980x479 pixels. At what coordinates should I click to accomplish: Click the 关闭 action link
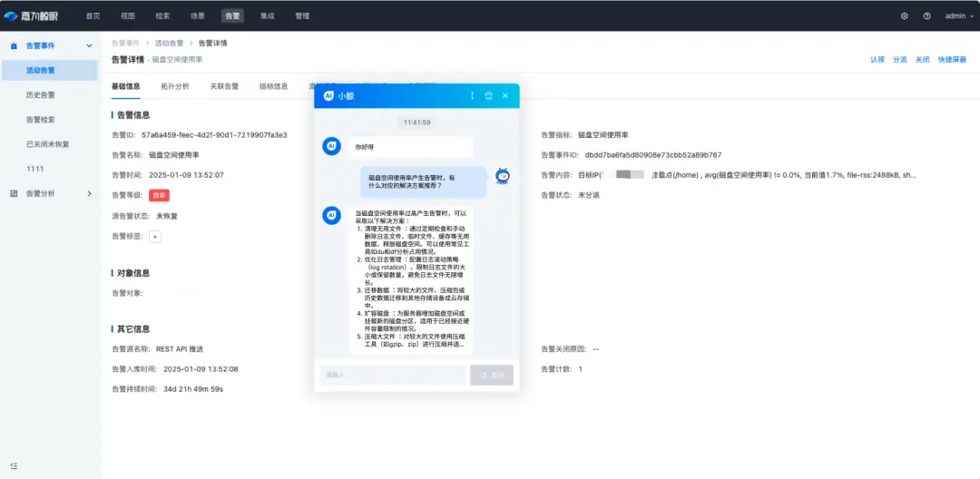[923, 60]
